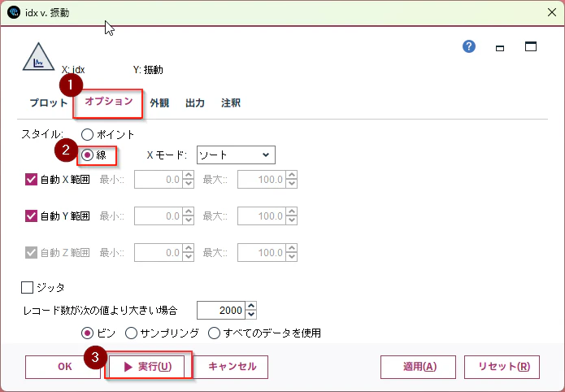
Task: Maximize dialog using the window icon
Action: 530,46
